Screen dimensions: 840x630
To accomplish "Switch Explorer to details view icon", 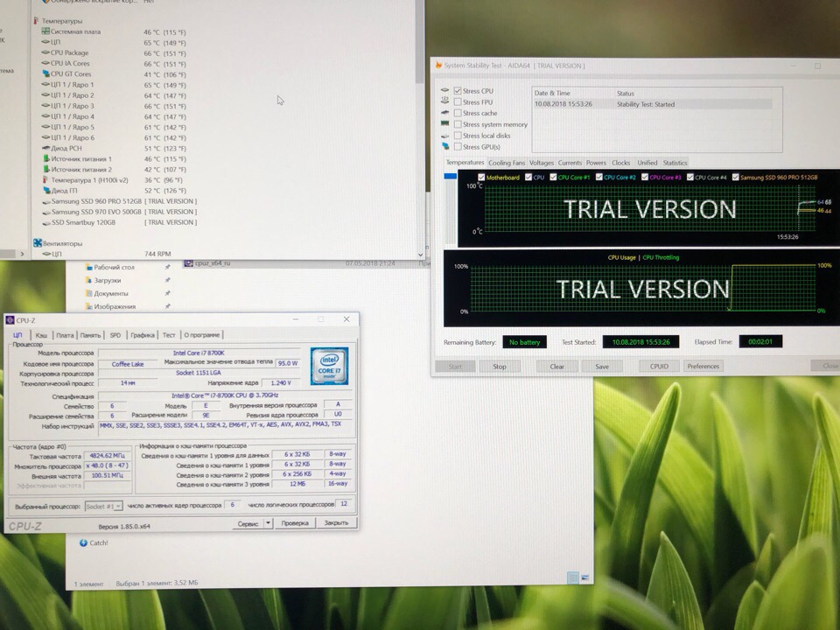I will click(572, 577).
